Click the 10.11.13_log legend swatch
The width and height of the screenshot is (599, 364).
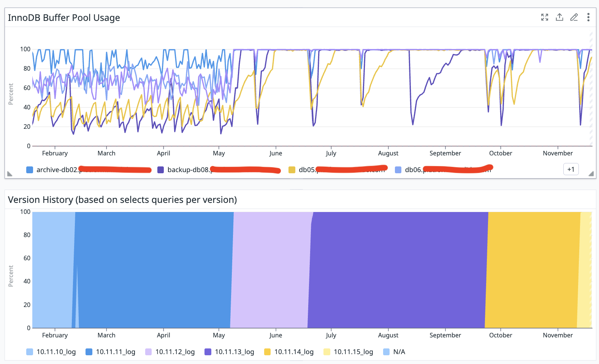(208, 352)
